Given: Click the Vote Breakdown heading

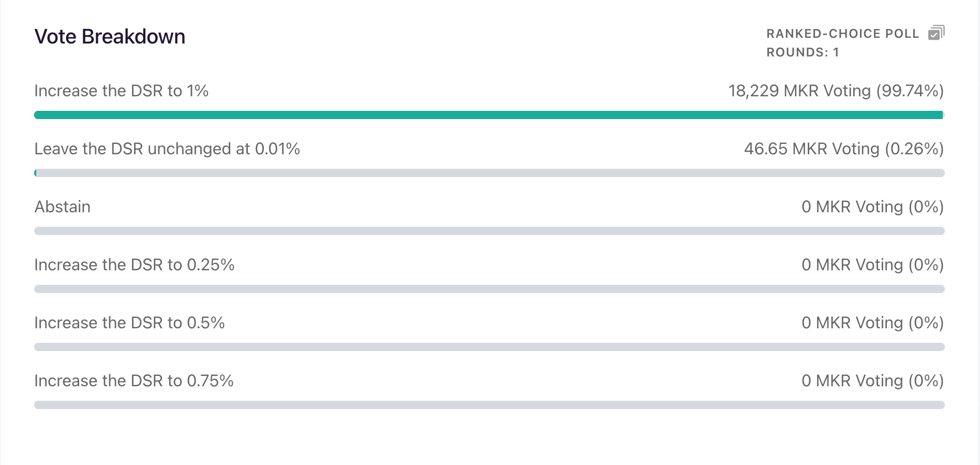Looking at the screenshot, I should (110, 37).
